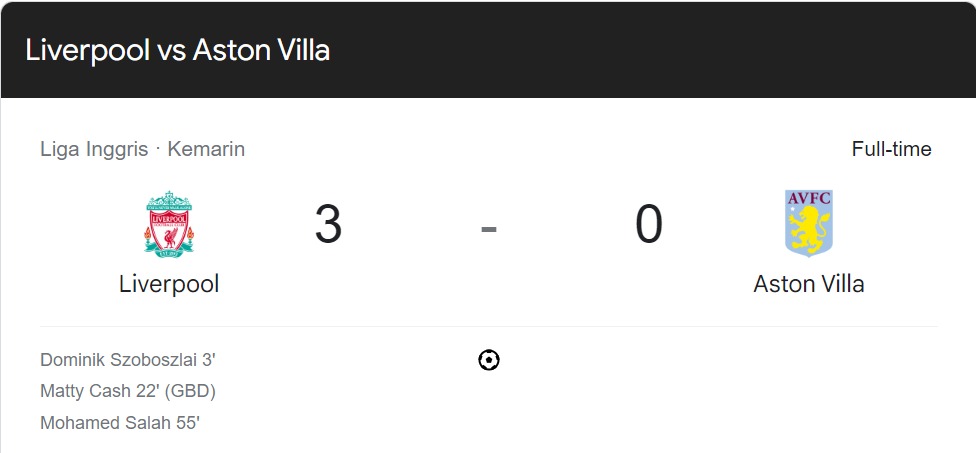Click the yellow lion on Villa badge

809,228
